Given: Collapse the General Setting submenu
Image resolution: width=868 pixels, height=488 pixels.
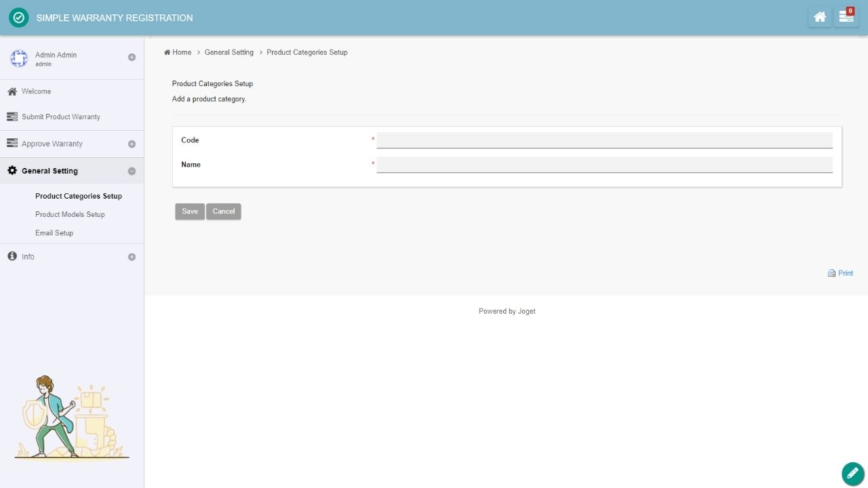Looking at the screenshot, I should click(x=132, y=171).
